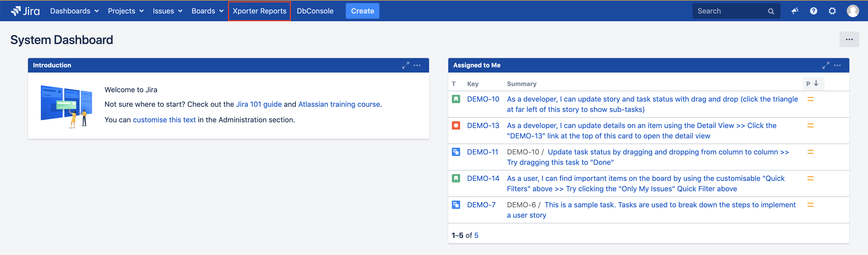Image resolution: width=868 pixels, height=255 pixels.
Task: Click the search magnifier icon
Action: [x=771, y=11]
